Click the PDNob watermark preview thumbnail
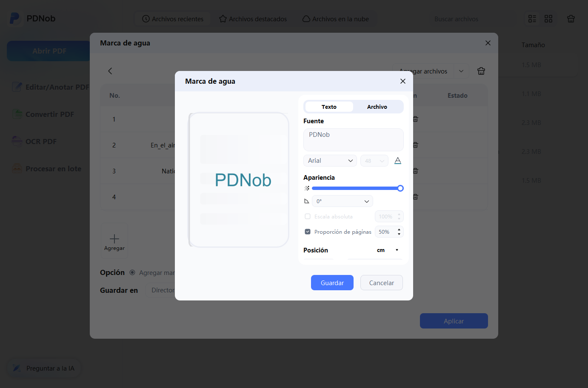588x388 pixels. click(239, 180)
